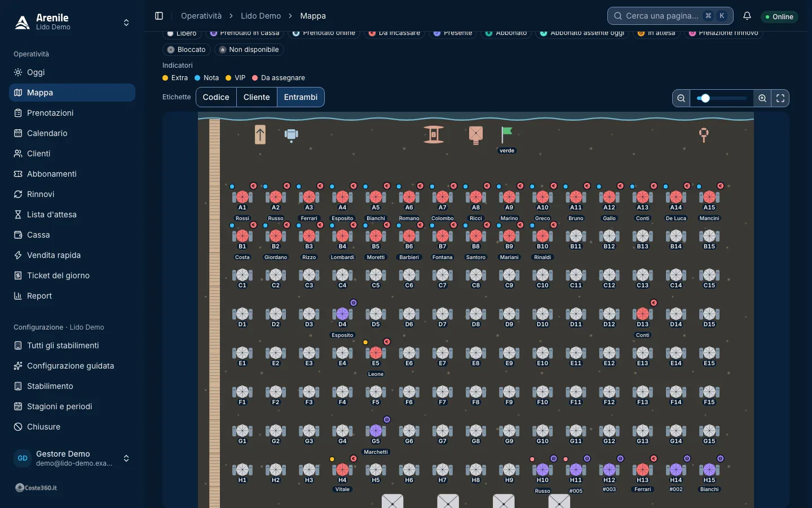This screenshot has width=812, height=508.
Task: Select umbrella A15 Mancini
Action: [709, 198]
